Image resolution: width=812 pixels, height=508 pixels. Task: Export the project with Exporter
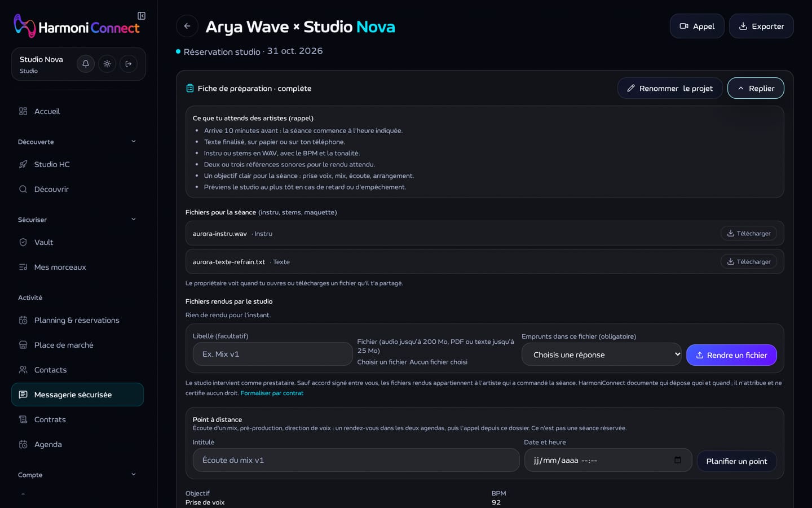(x=761, y=26)
